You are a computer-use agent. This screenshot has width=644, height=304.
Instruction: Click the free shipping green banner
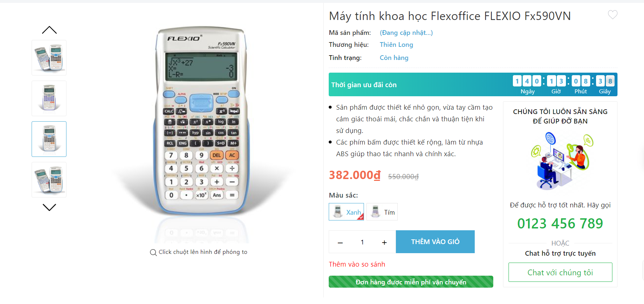click(411, 282)
